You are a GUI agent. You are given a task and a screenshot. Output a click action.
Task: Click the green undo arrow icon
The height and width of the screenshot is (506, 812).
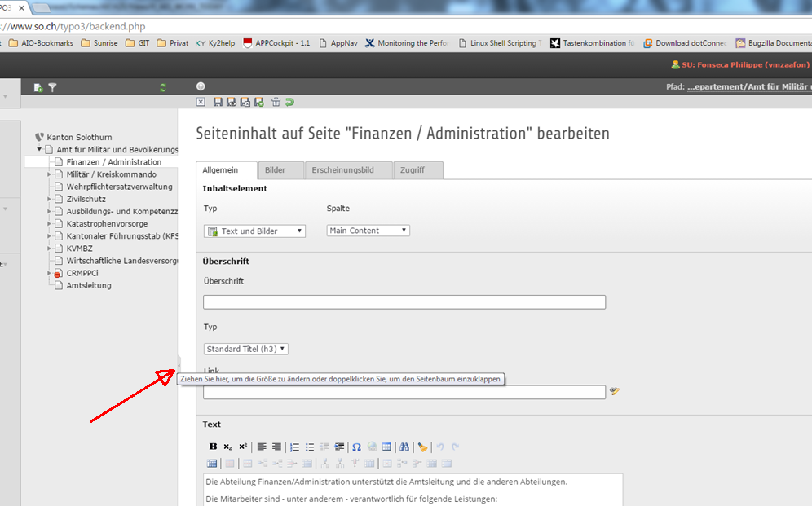289,102
